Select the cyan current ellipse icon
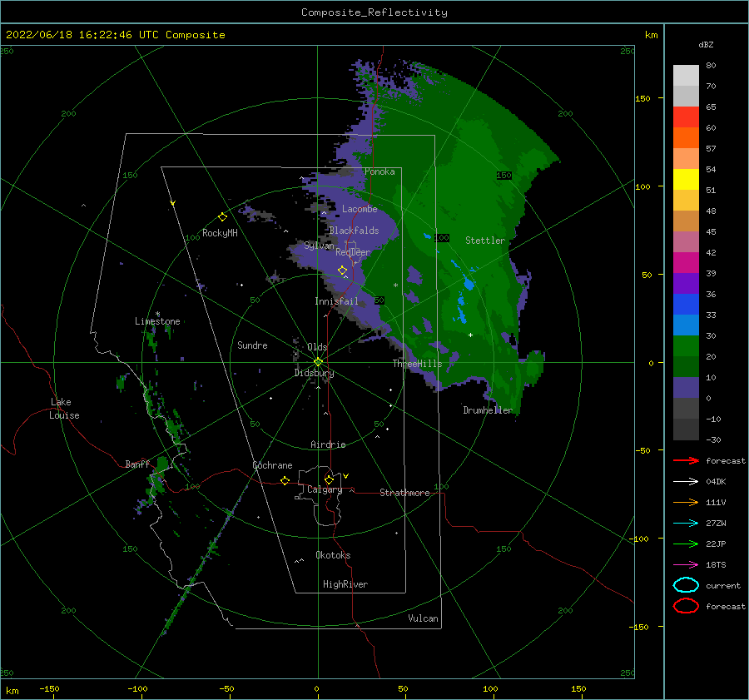 pos(686,585)
